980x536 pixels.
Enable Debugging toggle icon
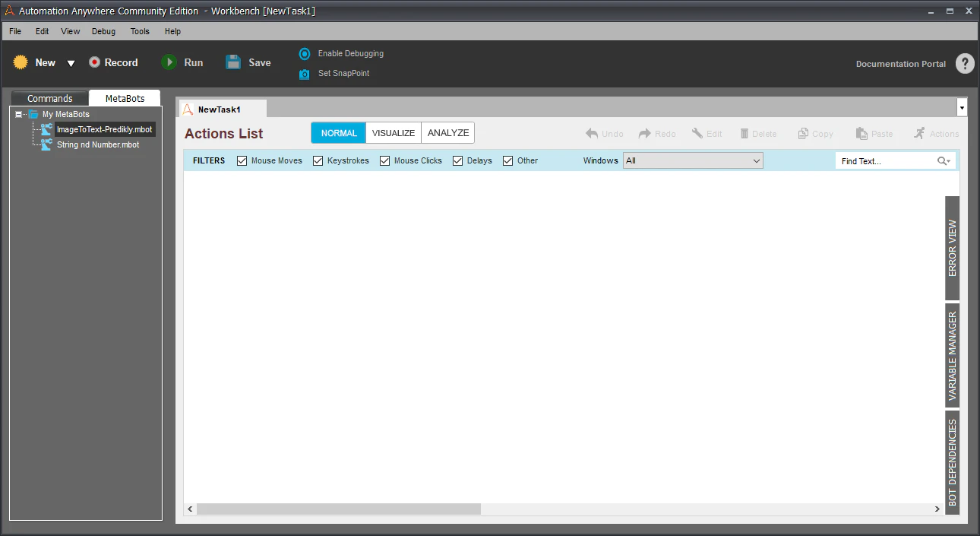(x=305, y=54)
